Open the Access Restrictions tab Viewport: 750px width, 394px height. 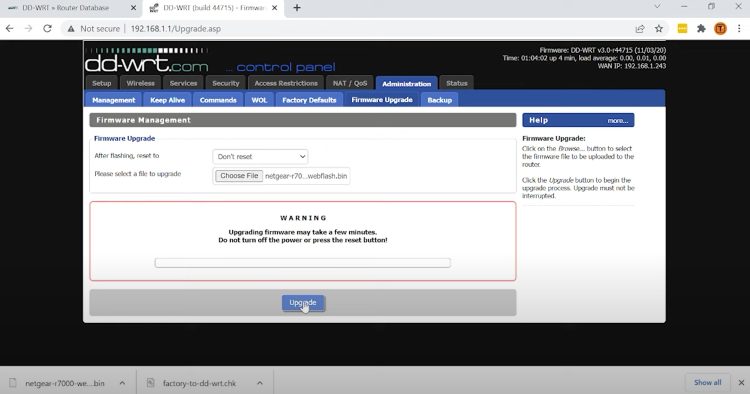tap(286, 83)
